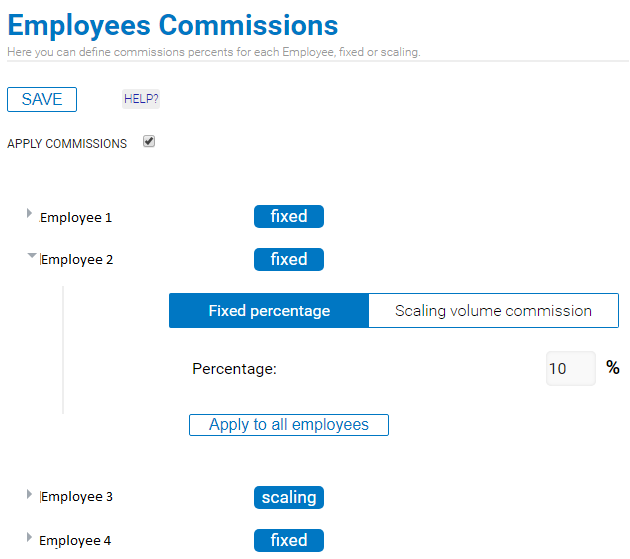The image size is (630, 559).
Task: Expand the Employee 1 row arrow
Action: [x=29, y=213]
